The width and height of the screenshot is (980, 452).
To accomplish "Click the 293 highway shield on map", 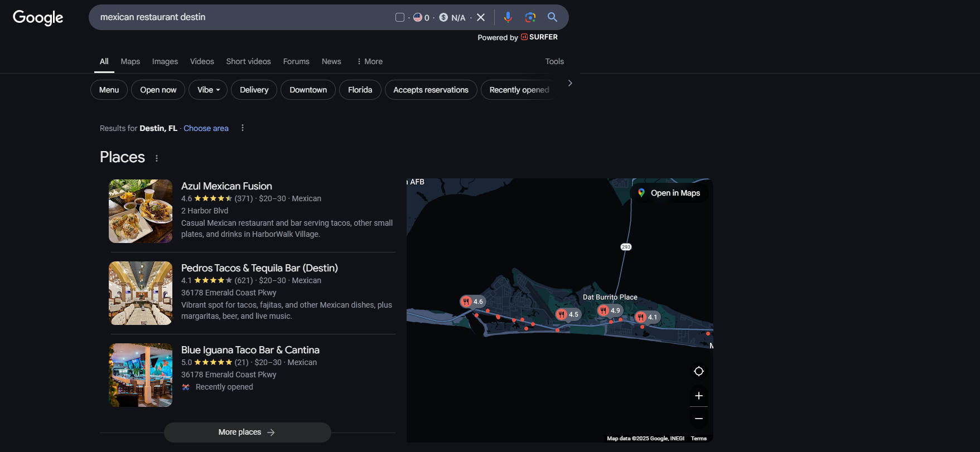I will [x=626, y=247].
